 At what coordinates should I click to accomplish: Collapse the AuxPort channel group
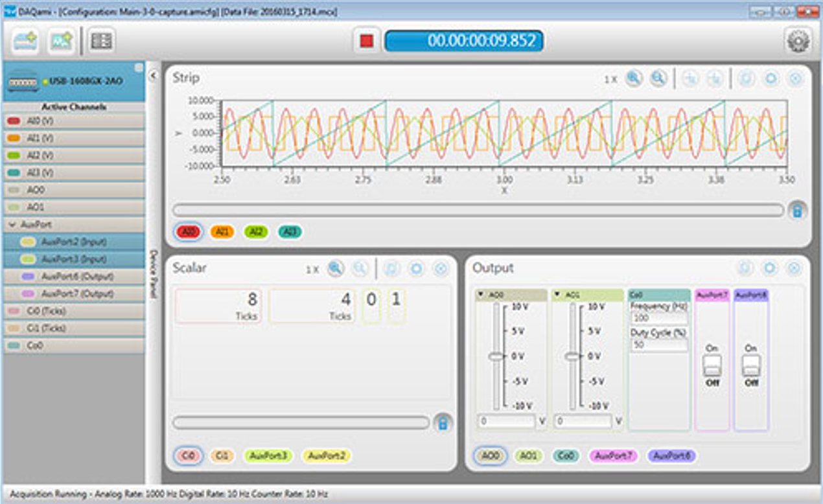click(x=12, y=225)
